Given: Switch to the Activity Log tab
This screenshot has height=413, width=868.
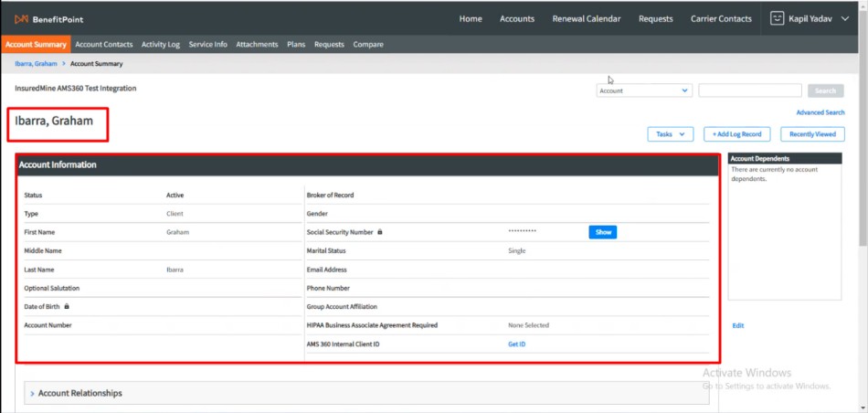Looking at the screenshot, I should click(160, 44).
